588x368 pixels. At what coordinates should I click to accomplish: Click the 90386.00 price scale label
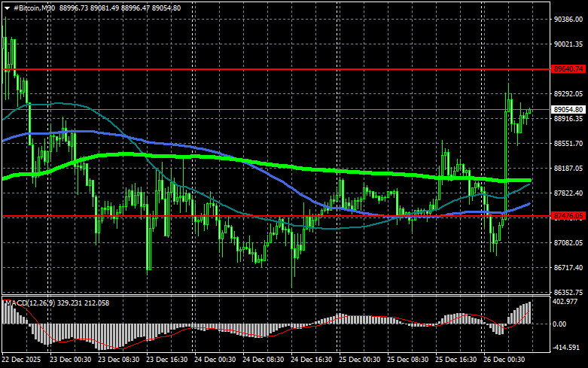568,20
